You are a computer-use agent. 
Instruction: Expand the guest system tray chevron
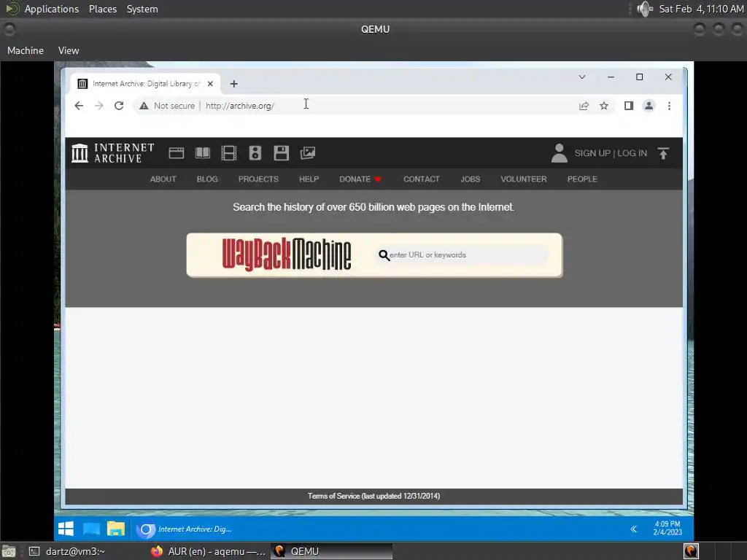(634, 529)
